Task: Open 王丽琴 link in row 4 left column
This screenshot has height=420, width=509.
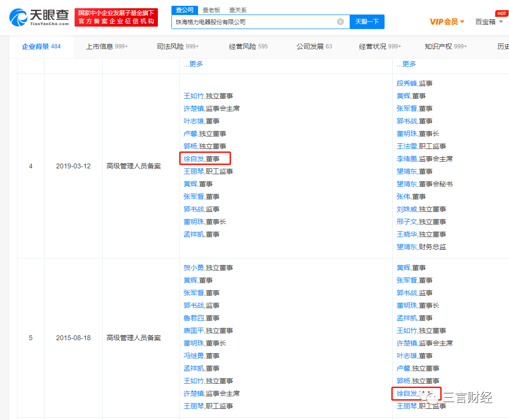Action: tap(193, 172)
